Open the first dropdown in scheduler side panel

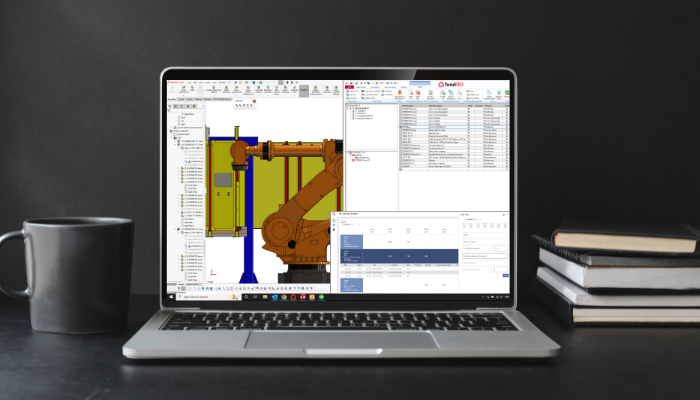click(x=485, y=235)
